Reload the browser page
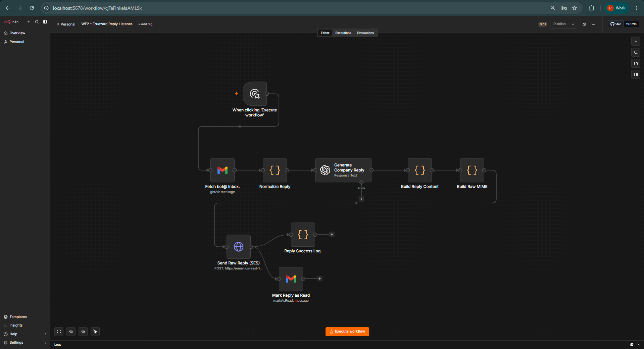The width and height of the screenshot is (644, 349). [x=32, y=8]
